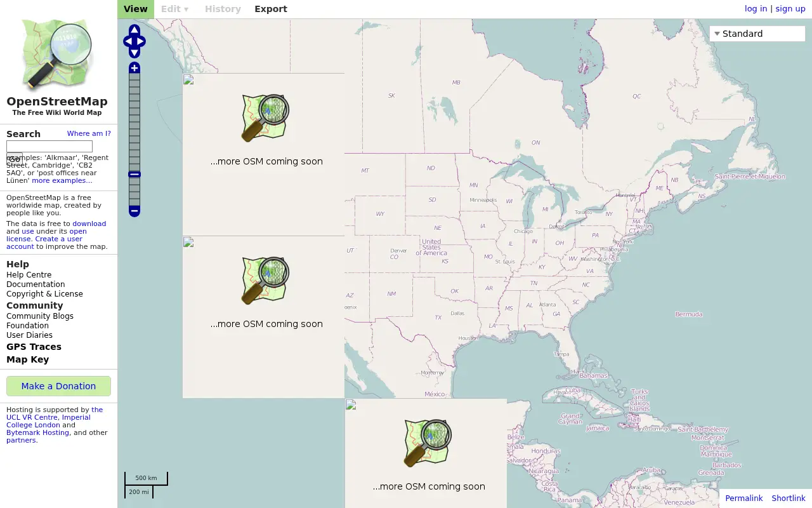Click the zoom slider handle

coord(134,175)
